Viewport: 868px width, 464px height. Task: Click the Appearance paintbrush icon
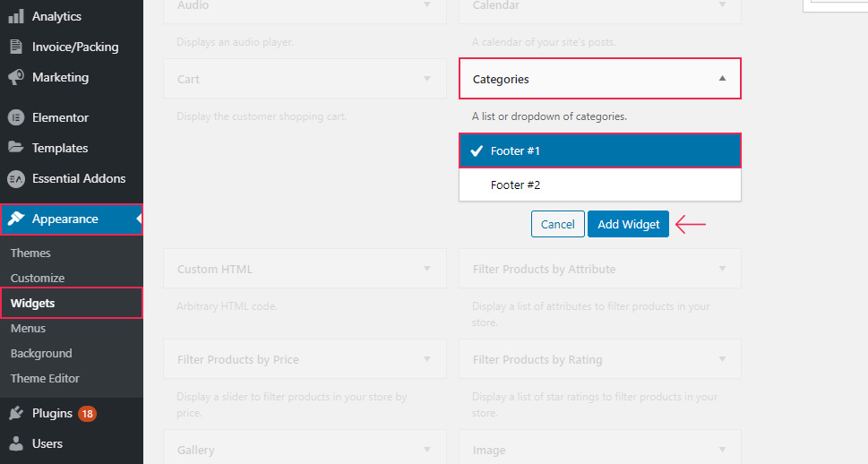pos(16,219)
